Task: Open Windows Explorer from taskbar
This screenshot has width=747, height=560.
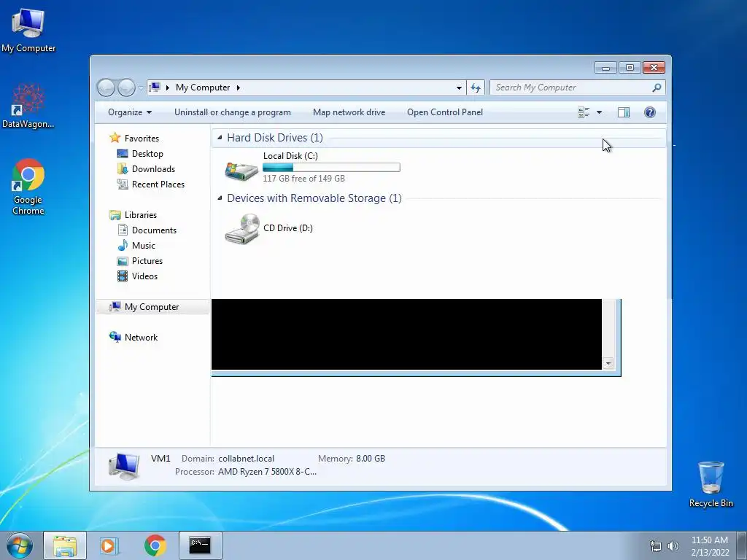Action: (65, 545)
